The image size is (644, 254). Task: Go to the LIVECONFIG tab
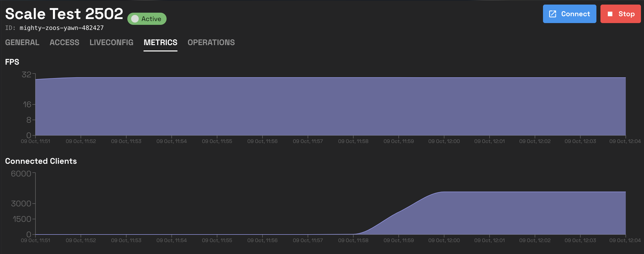click(x=111, y=42)
